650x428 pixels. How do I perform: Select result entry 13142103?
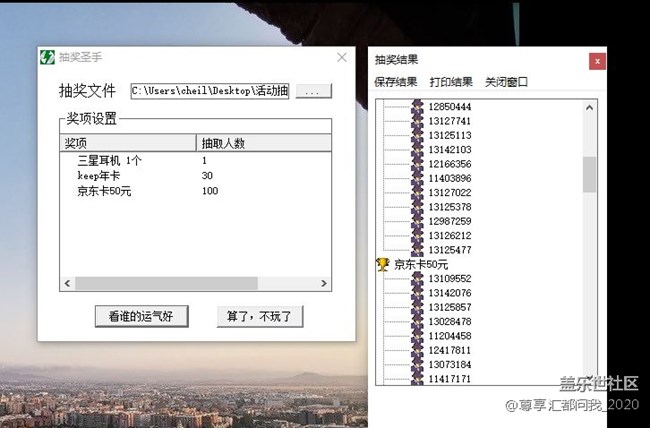tap(450, 149)
